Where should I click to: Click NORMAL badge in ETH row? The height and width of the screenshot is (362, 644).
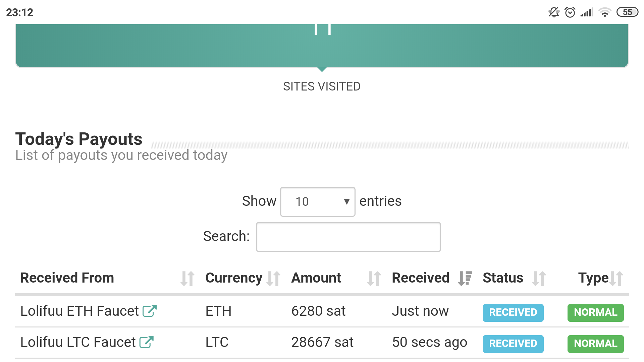[595, 313]
